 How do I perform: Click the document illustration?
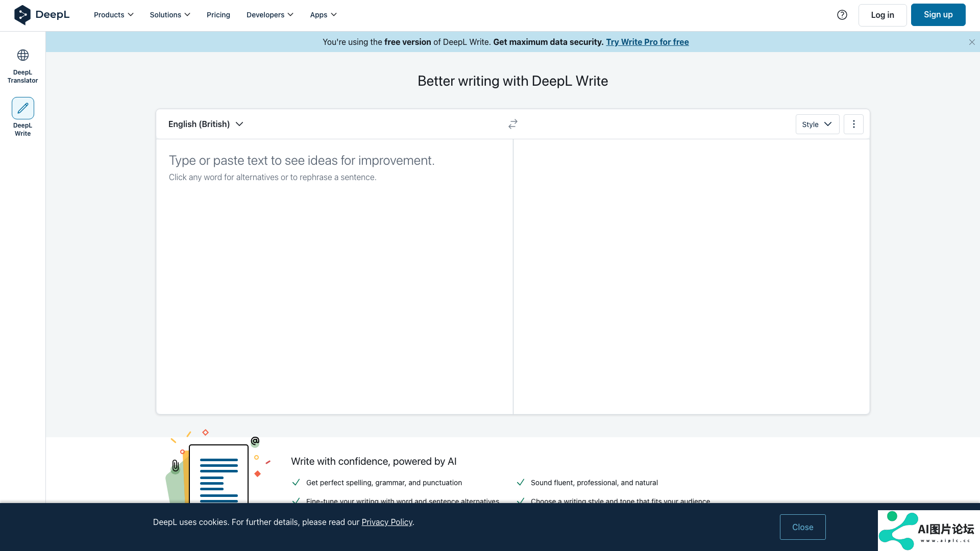pyautogui.click(x=218, y=467)
